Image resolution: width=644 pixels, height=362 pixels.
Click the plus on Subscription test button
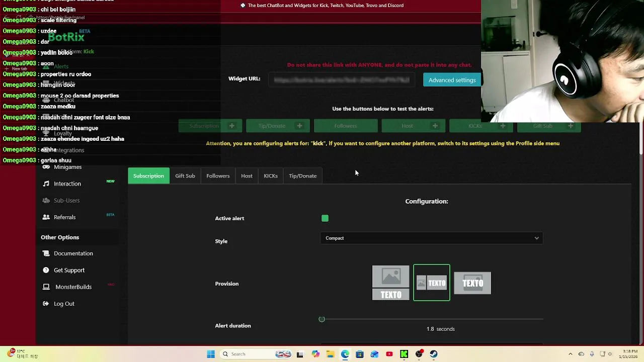231,126
